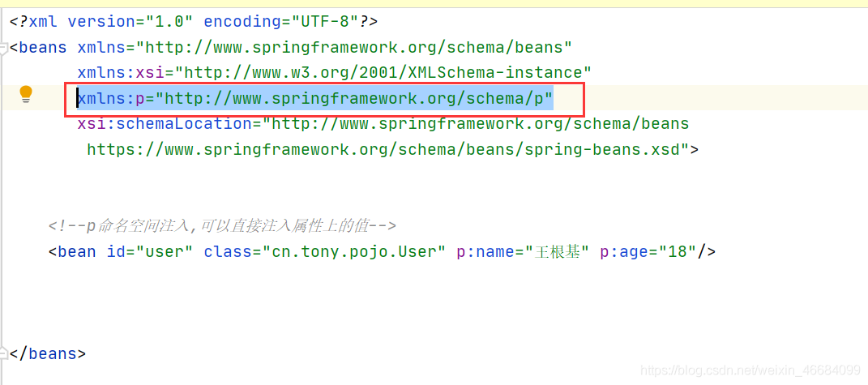Click the p:age="18" attribute
Viewport: 868px width, 385px height.
(648, 251)
